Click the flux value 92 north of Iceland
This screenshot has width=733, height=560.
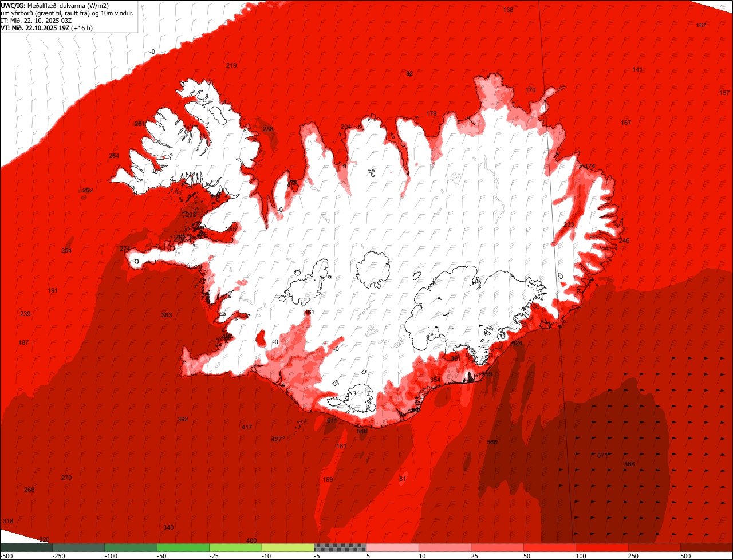[x=409, y=73]
